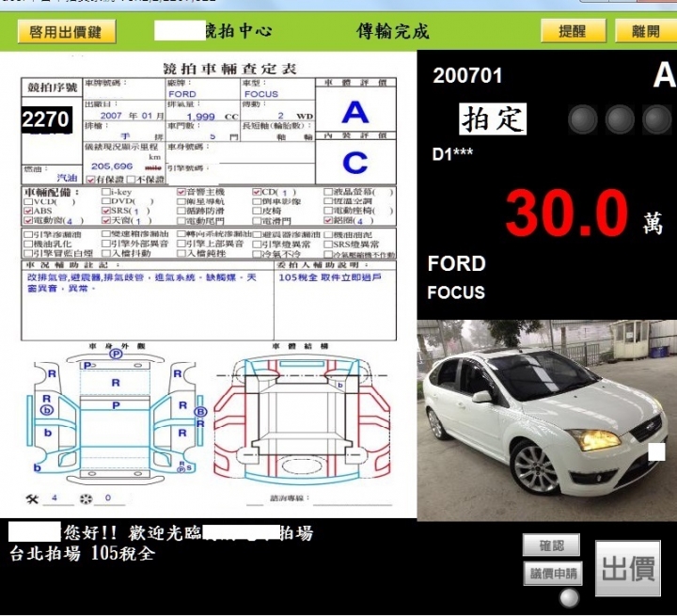
Task: Toggle the 引擎滲漏油 checkbox
Action: pyautogui.click(x=28, y=234)
